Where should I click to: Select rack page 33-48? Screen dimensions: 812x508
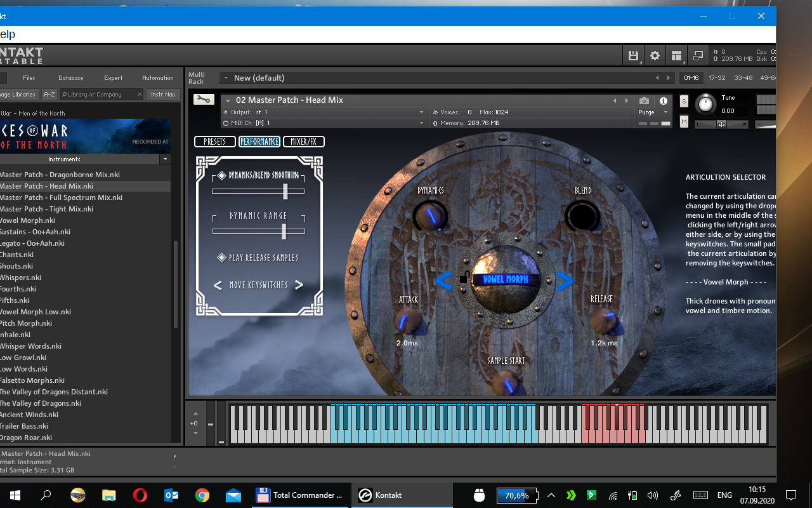coord(743,78)
